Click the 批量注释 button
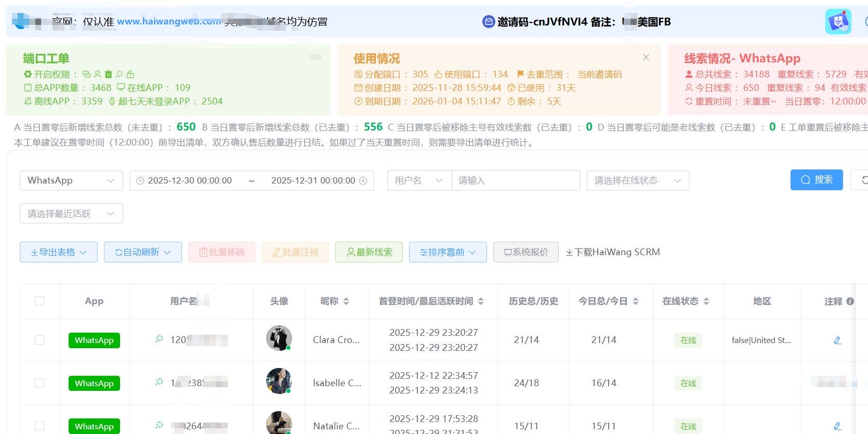868x434 pixels. (296, 252)
